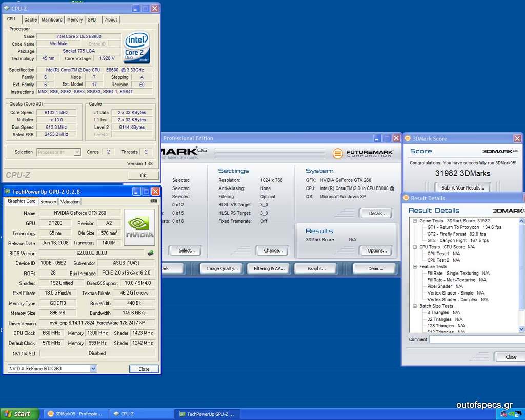Select GT1 - Return To Proxycon result
The height and width of the screenshot is (420, 525).
tap(464, 227)
